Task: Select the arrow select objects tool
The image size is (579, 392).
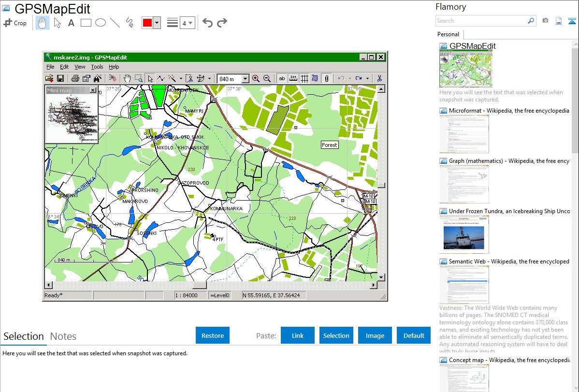Action: 150,78
